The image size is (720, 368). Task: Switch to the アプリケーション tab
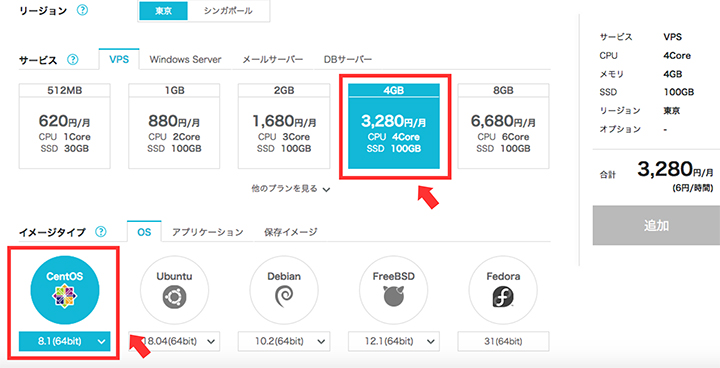[208, 232]
